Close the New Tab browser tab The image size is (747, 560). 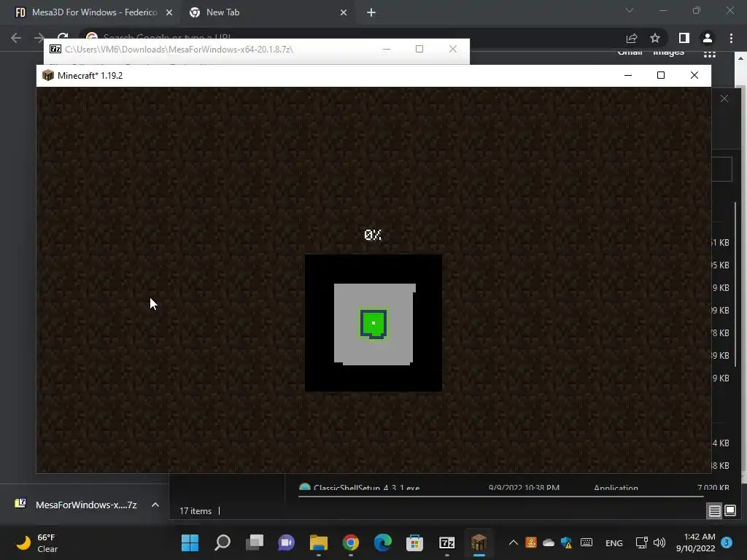click(344, 13)
